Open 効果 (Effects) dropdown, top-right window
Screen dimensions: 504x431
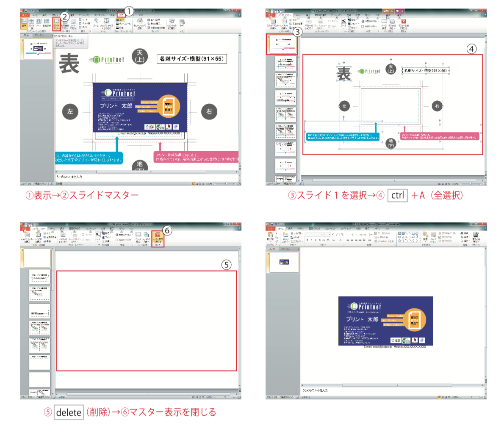(x=353, y=28)
